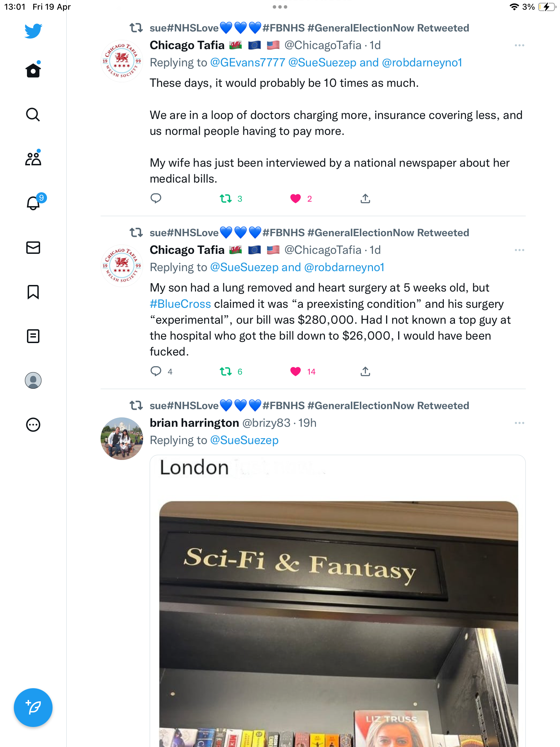Undo retweet on tweet with 6 retweets
The height and width of the screenshot is (747, 560).
[x=226, y=371]
